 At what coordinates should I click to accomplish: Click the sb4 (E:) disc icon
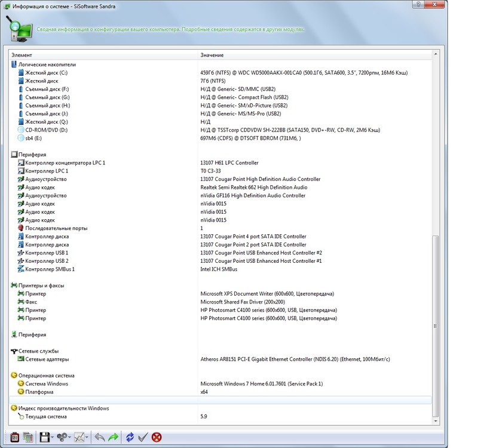pyautogui.click(x=21, y=138)
